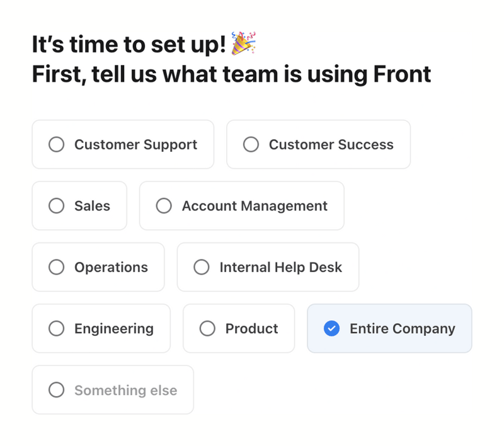Click the Internal Help Desk option card
504x446 pixels.
coord(268,267)
